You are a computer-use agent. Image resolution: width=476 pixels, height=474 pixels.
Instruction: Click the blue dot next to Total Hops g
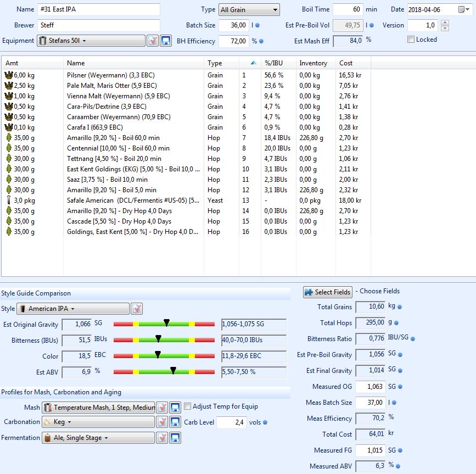396,323
